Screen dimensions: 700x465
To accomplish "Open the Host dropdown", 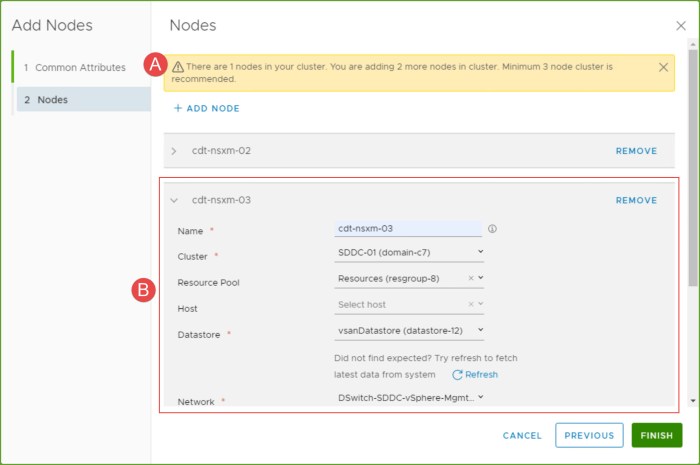I will [x=480, y=304].
